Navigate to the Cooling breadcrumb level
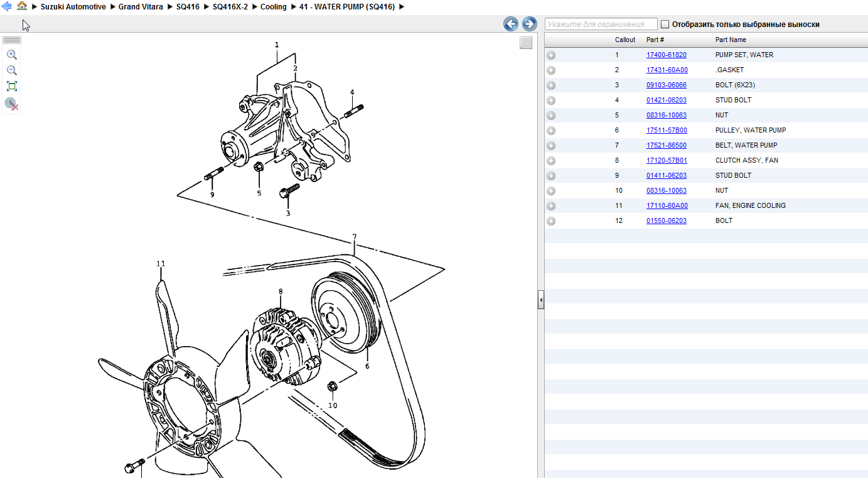 (x=273, y=7)
